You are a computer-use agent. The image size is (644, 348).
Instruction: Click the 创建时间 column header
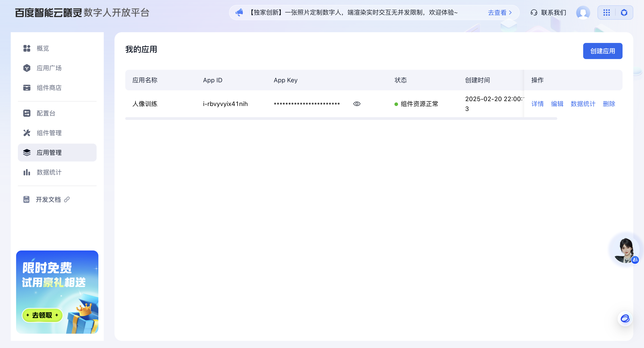477,80
